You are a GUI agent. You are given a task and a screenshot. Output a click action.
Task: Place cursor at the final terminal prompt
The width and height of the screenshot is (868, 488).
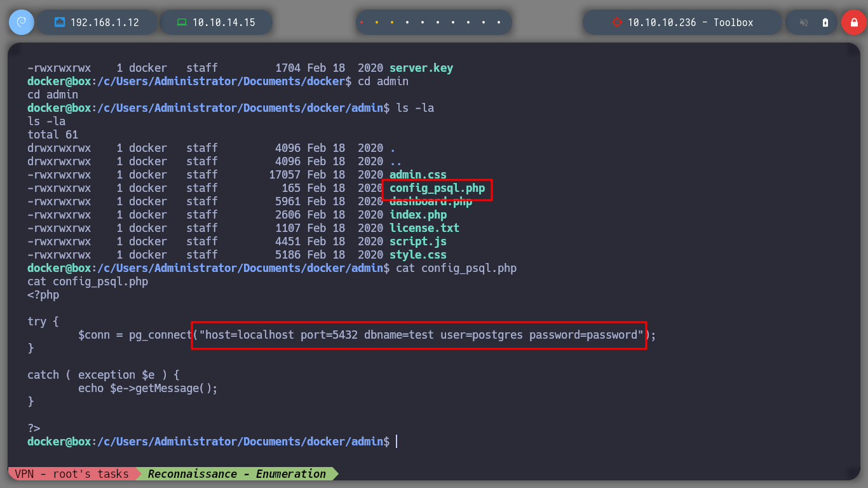[397, 442]
